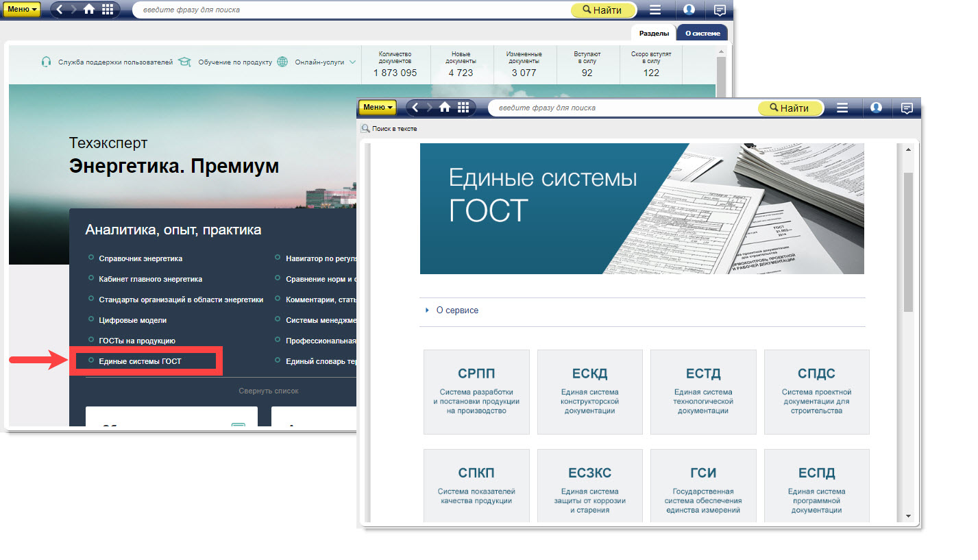Open the yellow Меню button in front window
Image resolution: width=978 pixels, height=560 pixels.
click(x=378, y=108)
